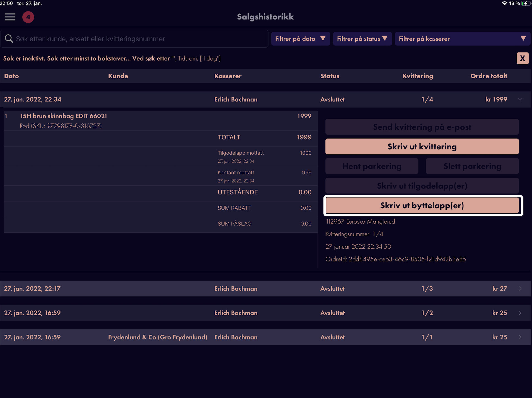Open the Filtrer på status dropdown
The height and width of the screenshot is (398, 532).
coord(362,39)
